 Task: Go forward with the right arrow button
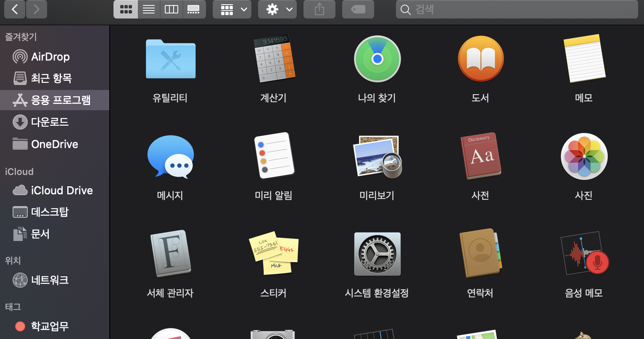tap(37, 9)
